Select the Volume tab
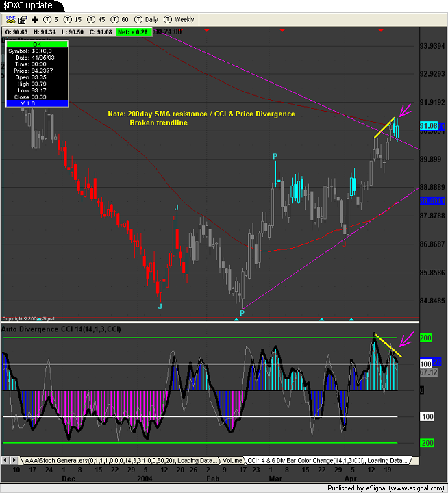The width and height of the screenshot is (448, 493). click(230, 460)
